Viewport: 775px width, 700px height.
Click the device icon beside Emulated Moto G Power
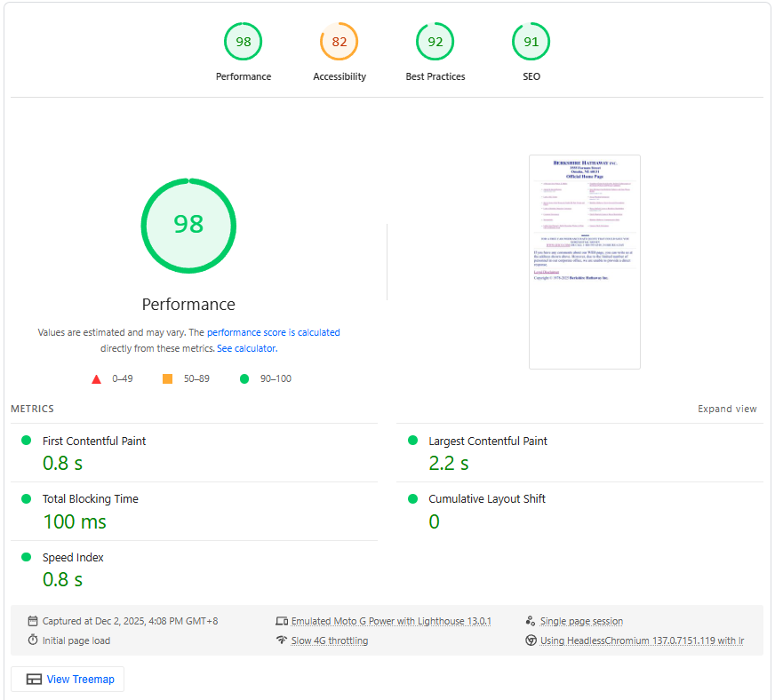[282, 622]
